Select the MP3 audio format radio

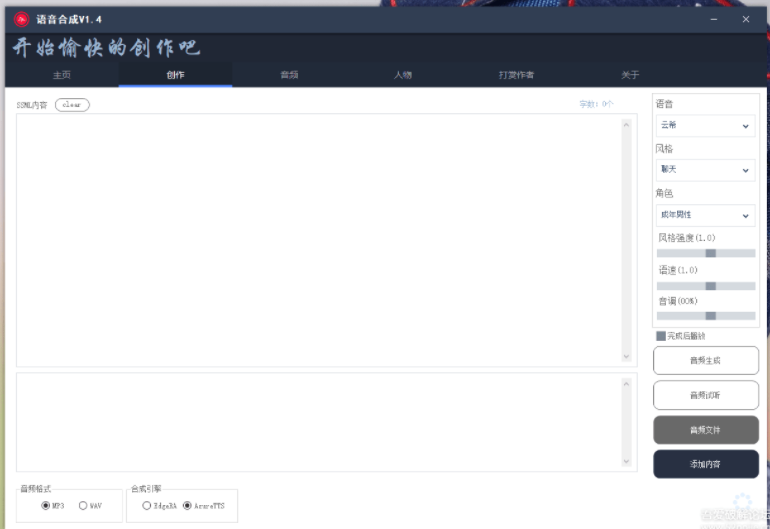pyautogui.click(x=46, y=505)
